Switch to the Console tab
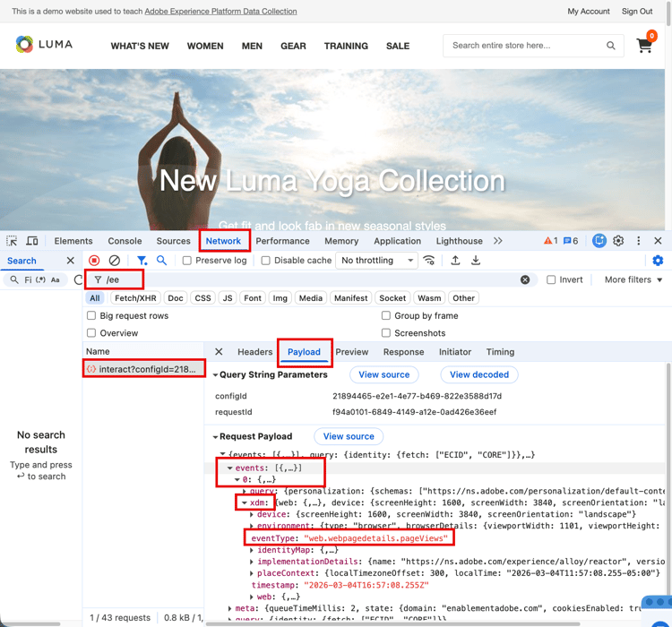 coord(125,241)
